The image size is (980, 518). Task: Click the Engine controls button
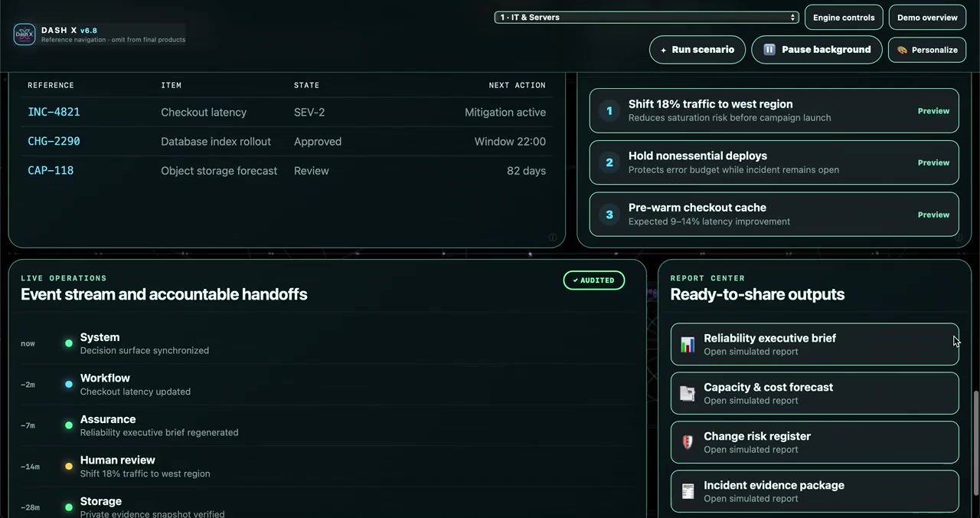tap(844, 18)
